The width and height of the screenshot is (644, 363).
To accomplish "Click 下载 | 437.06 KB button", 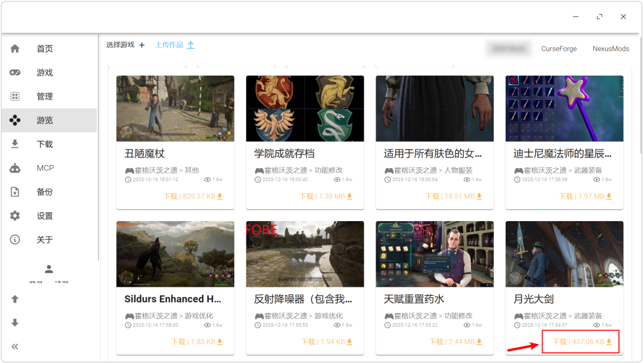I will coord(581,342).
